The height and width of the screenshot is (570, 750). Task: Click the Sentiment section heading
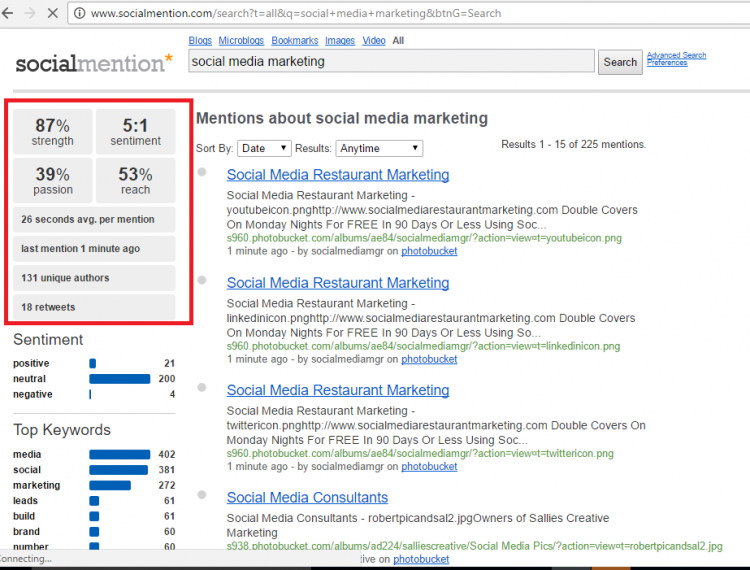pos(48,340)
